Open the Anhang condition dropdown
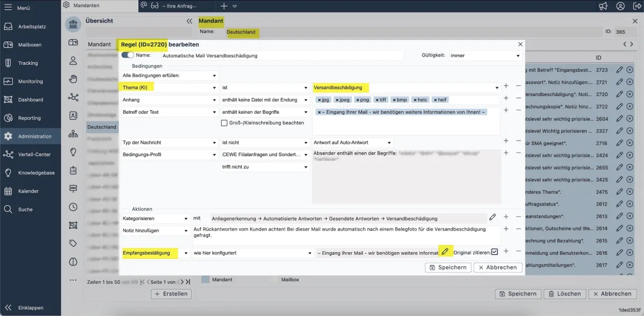 [x=169, y=99]
